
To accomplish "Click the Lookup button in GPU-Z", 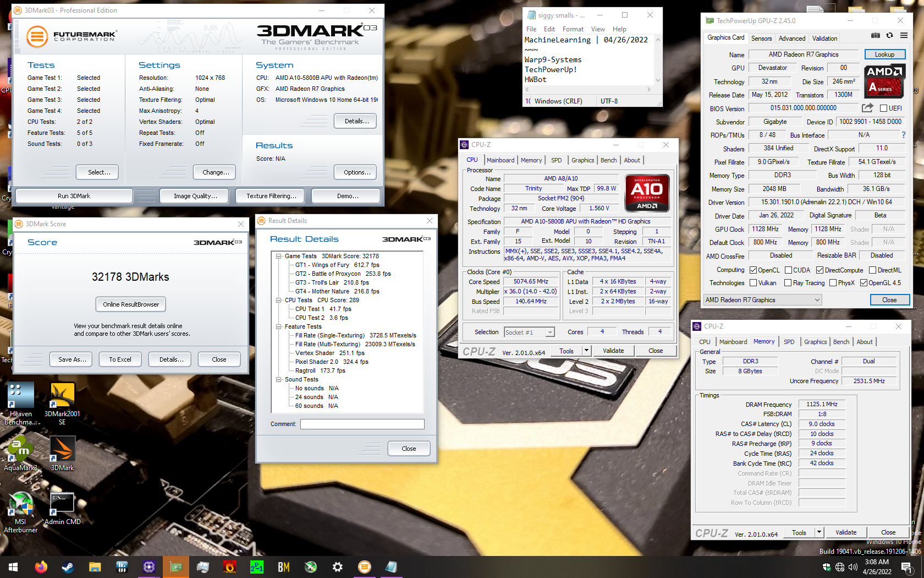I will pos(884,54).
